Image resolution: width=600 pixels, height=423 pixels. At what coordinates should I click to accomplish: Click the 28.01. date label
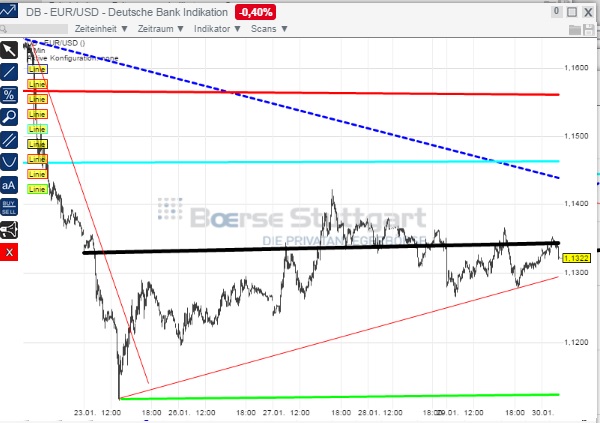[368, 413]
